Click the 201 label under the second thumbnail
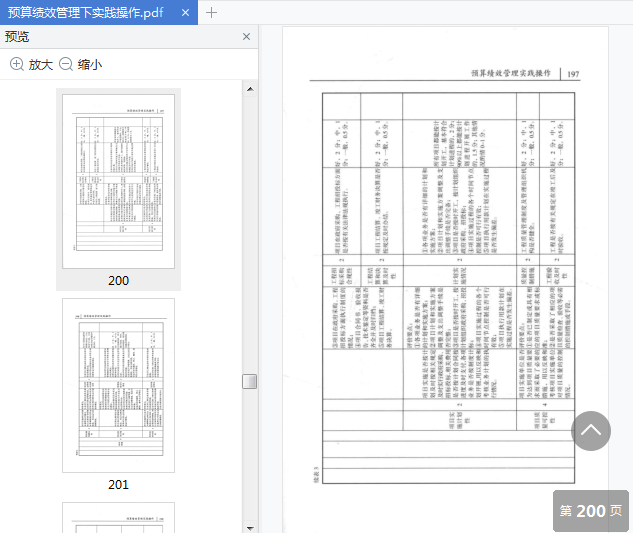The height and width of the screenshot is (533, 633). coord(118,485)
